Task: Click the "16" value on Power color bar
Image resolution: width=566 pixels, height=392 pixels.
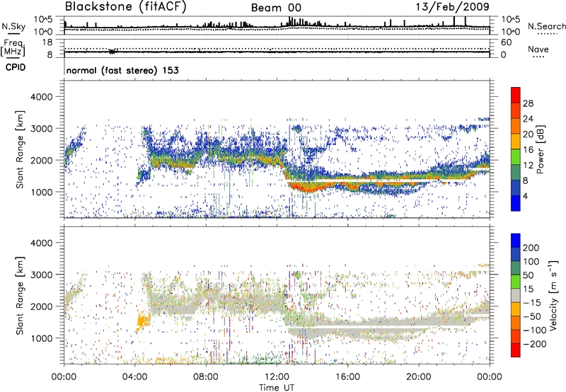Action: (x=528, y=150)
